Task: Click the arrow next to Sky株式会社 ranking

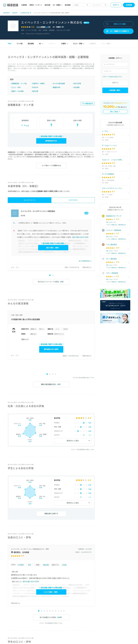Action: tap(128, 249)
